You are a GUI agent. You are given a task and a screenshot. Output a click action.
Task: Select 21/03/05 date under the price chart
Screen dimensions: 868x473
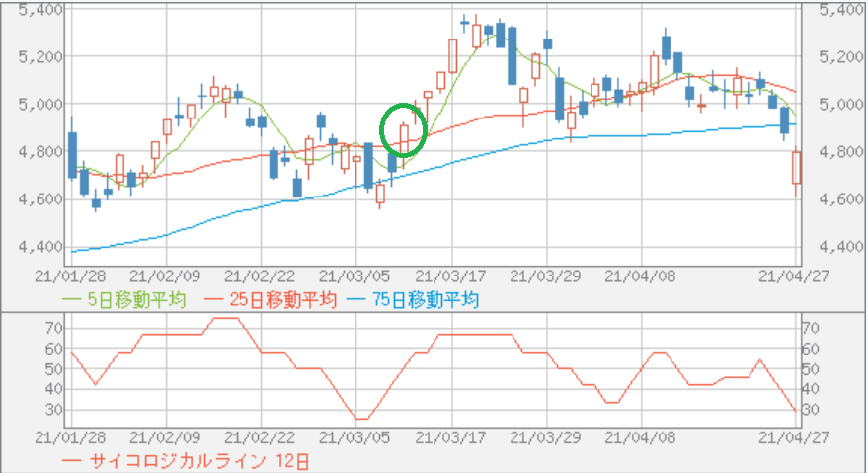coord(355,276)
